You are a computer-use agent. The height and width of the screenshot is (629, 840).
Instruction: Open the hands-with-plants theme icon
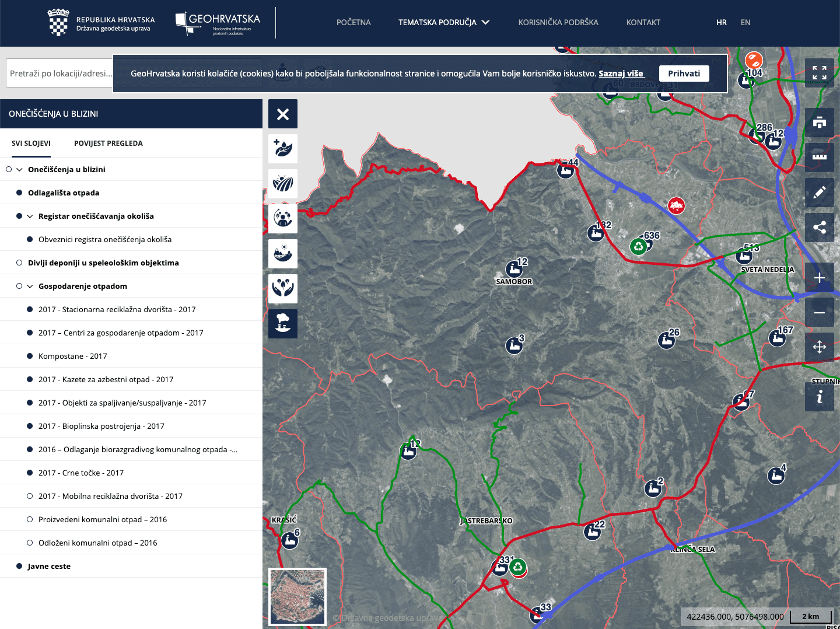(x=283, y=289)
